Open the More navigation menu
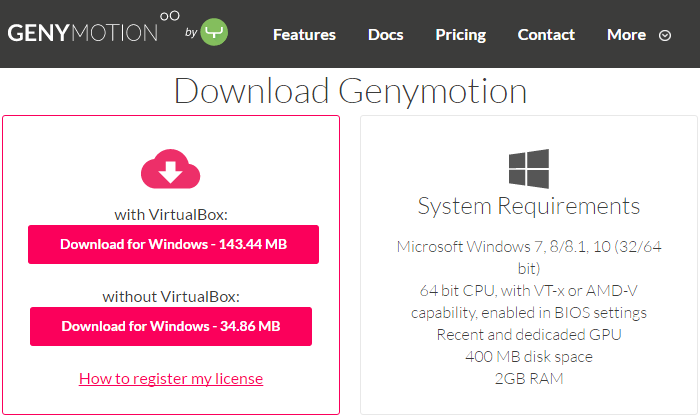This screenshot has width=700, height=420. click(x=626, y=35)
